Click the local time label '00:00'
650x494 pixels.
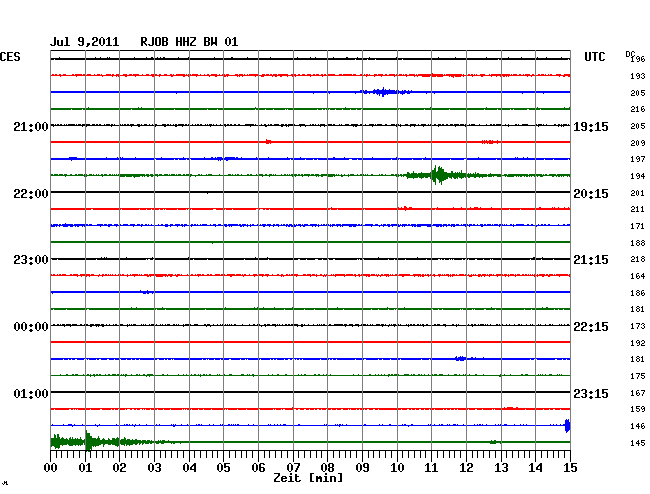click(x=31, y=327)
